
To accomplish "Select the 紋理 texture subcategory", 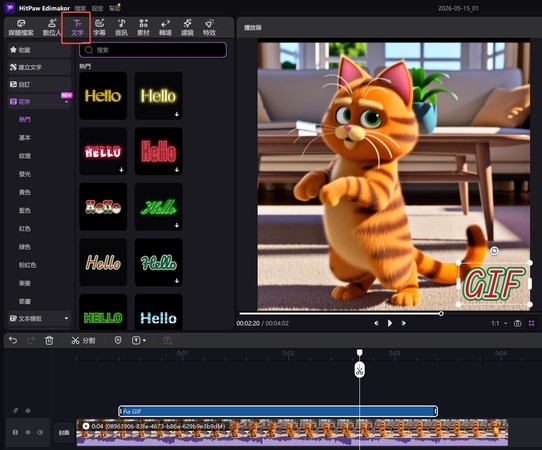I will click(x=25, y=156).
